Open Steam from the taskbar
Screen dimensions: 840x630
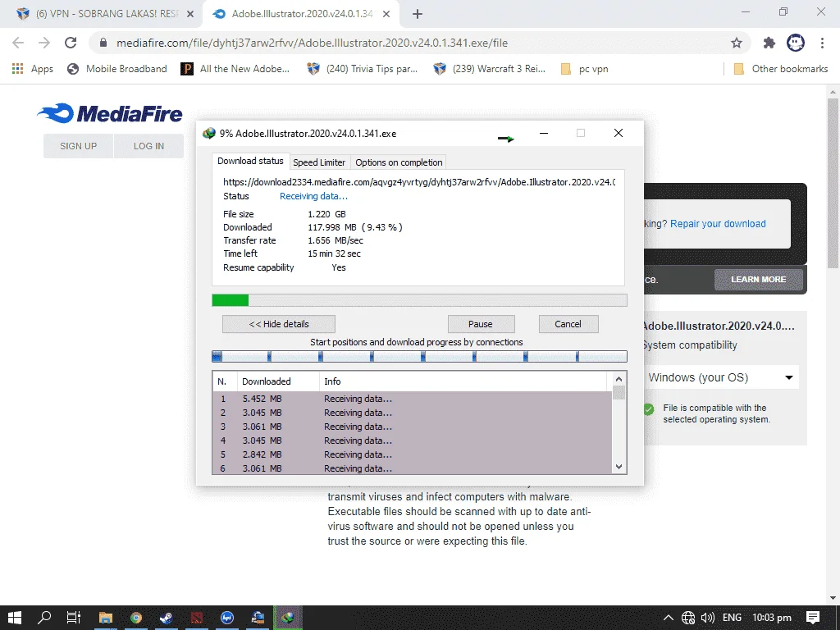tap(166, 618)
